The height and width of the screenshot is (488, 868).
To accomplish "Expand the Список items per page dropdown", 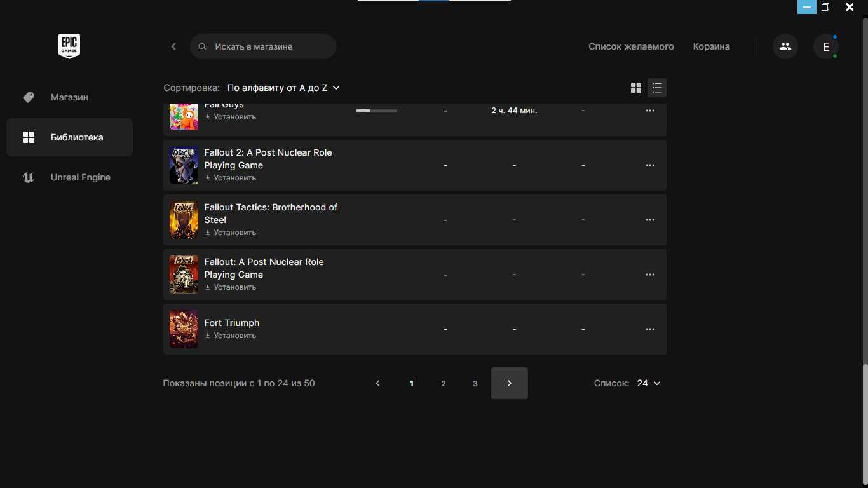I will (649, 383).
